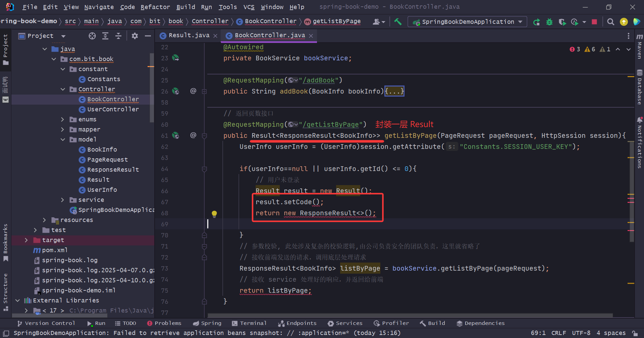The height and width of the screenshot is (338, 644).
Task: Click the gutter endpoint icon on line 26
Action: tap(175, 91)
